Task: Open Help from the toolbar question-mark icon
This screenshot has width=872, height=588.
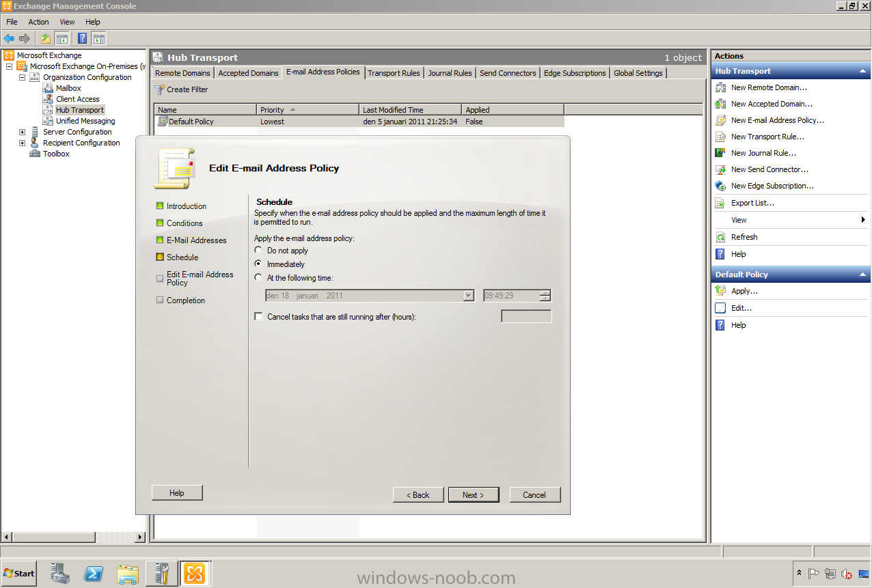Action: [x=83, y=38]
